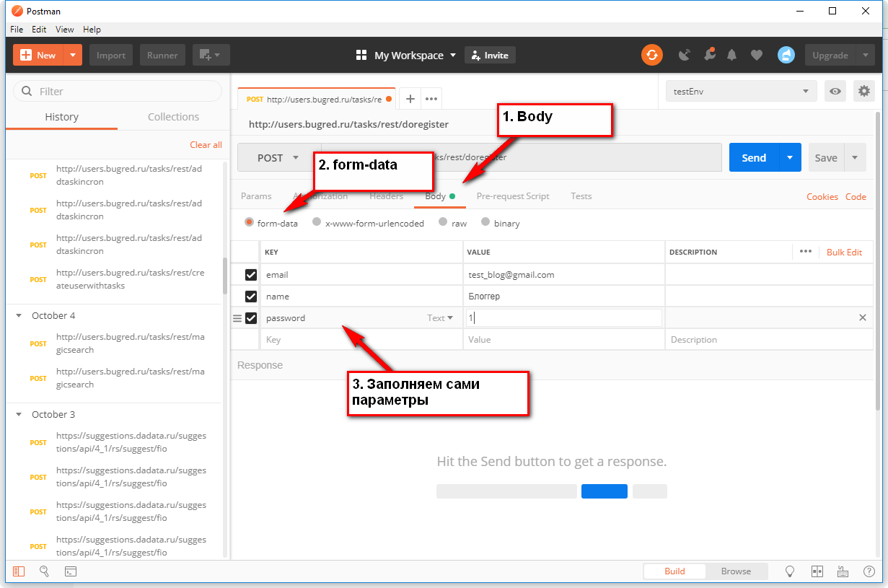Select the raw body radio option
Screen dimensions: 888x588
pos(444,223)
